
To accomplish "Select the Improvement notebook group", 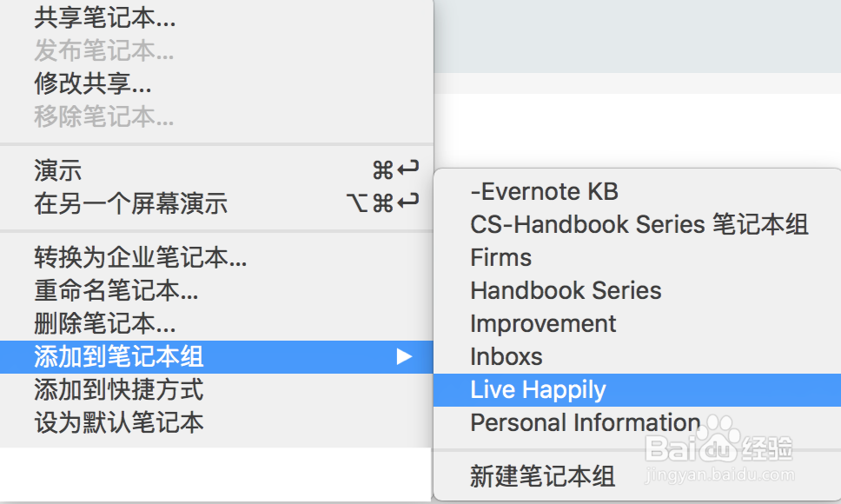I will 543,323.
